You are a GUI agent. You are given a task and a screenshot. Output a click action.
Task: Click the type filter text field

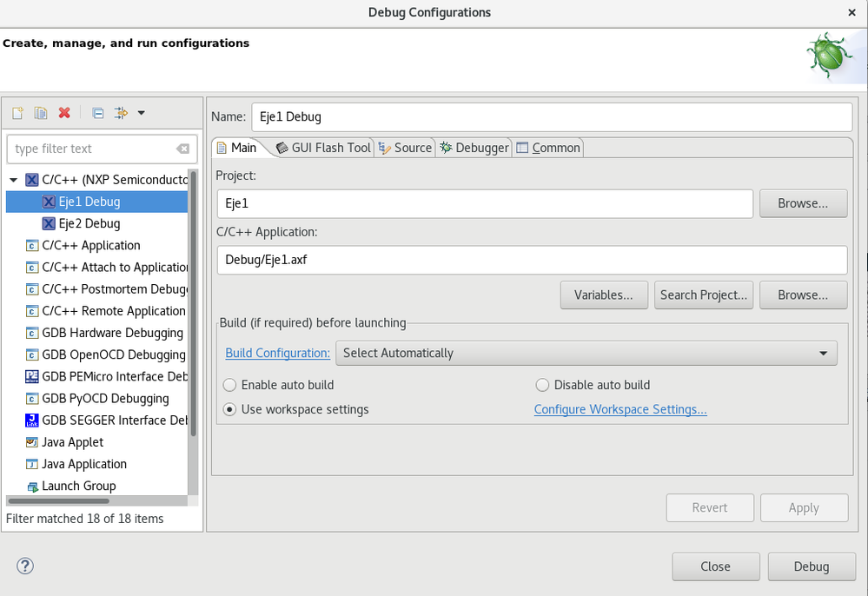(x=91, y=149)
